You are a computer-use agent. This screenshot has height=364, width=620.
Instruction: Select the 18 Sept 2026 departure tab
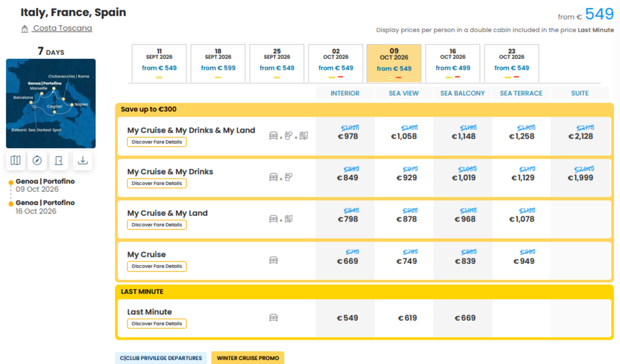(218, 63)
